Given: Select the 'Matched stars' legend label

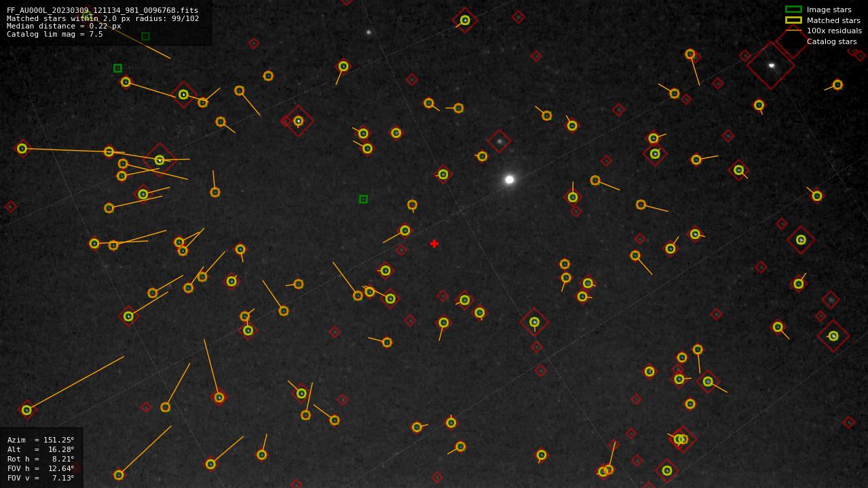Looking at the screenshot, I should 833,20.
